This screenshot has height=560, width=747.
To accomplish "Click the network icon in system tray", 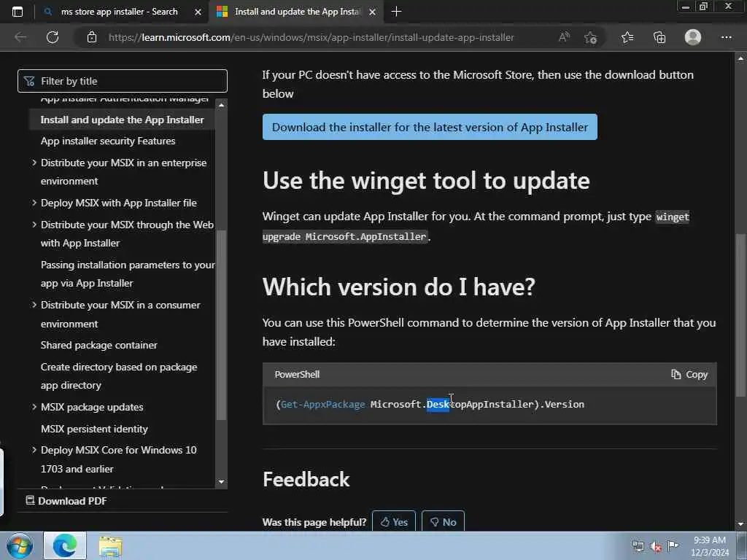I will [x=638, y=546].
